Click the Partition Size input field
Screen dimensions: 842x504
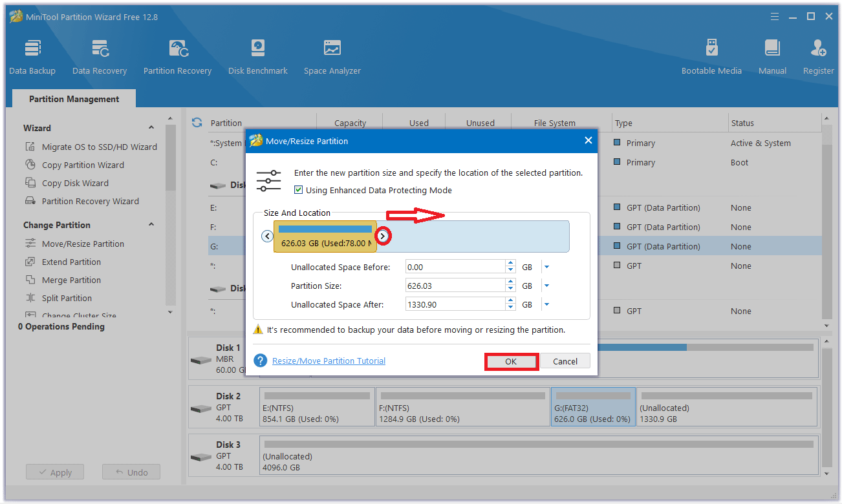pyautogui.click(x=455, y=285)
